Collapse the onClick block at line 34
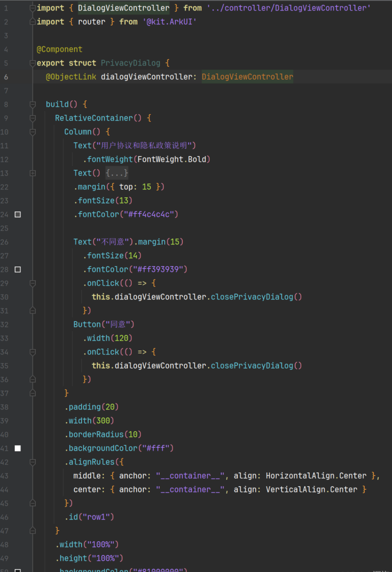The image size is (392, 572). [33, 352]
